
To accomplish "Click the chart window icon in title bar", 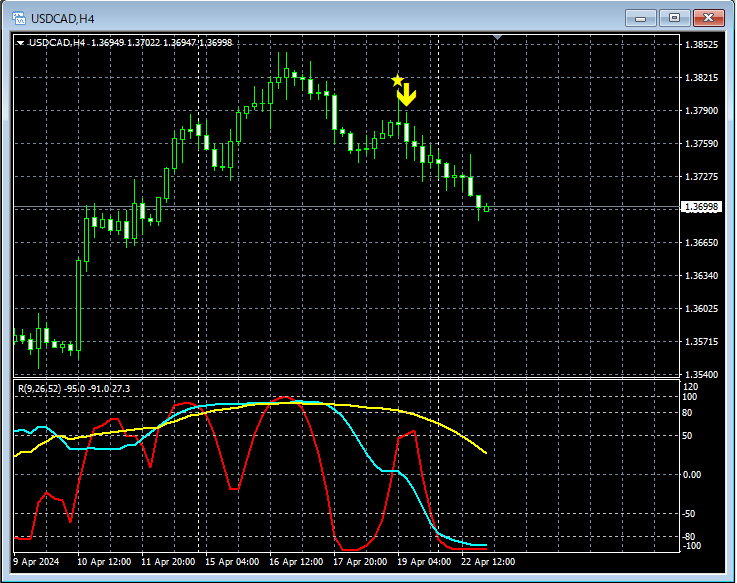I will point(17,18).
